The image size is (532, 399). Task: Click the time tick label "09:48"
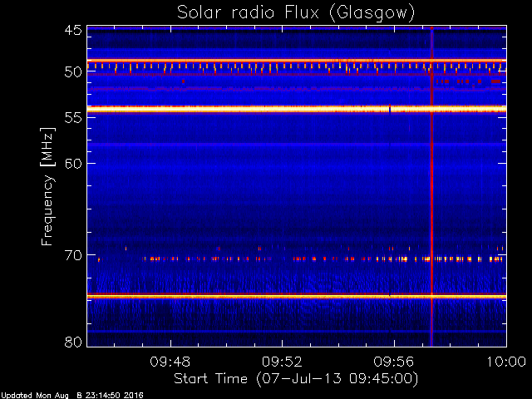[x=170, y=362]
